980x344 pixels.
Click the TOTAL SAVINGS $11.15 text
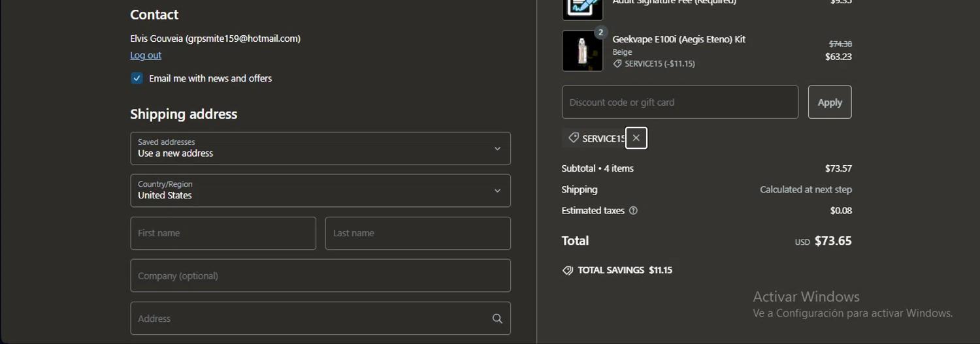625,270
